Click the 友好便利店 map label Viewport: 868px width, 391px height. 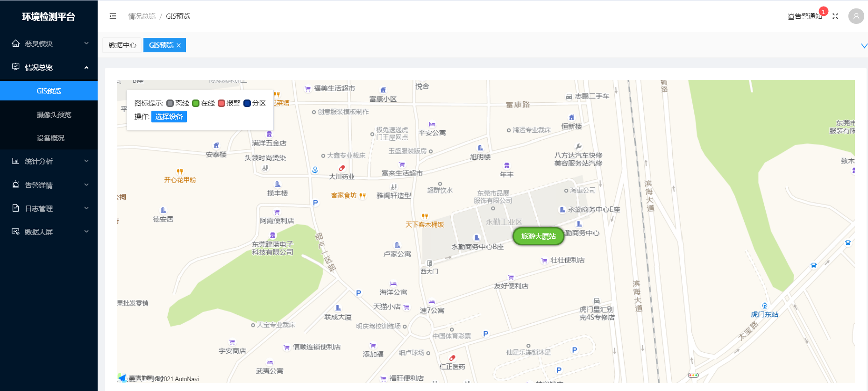pyautogui.click(x=511, y=286)
